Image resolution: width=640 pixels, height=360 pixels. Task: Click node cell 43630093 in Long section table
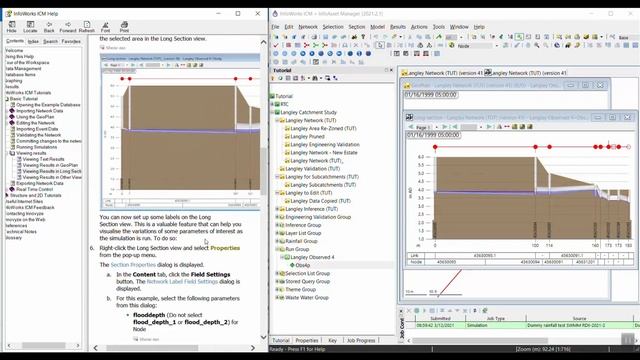pyautogui.click(x=446, y=262)
